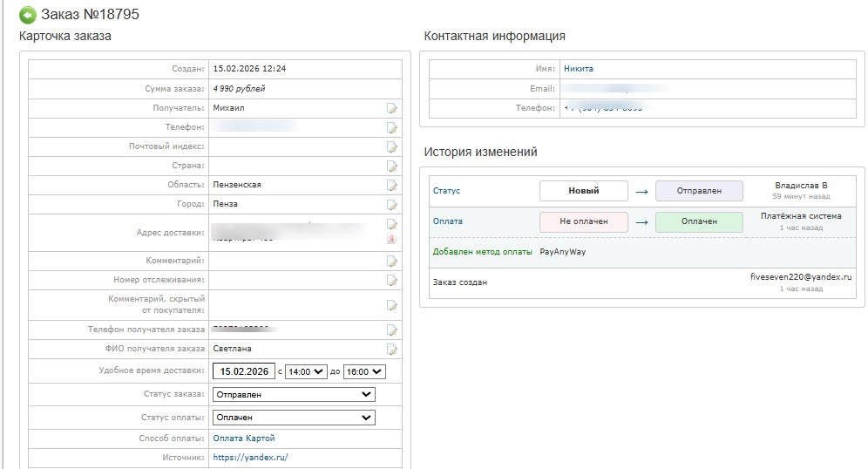
Task: Click edit icon for Номер отслеживания
Action: point(392,280)
